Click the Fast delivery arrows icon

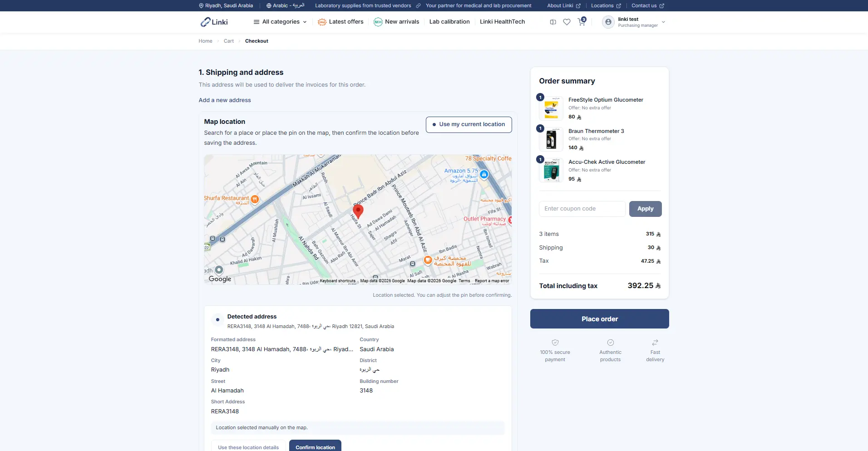tap(655, 343)
